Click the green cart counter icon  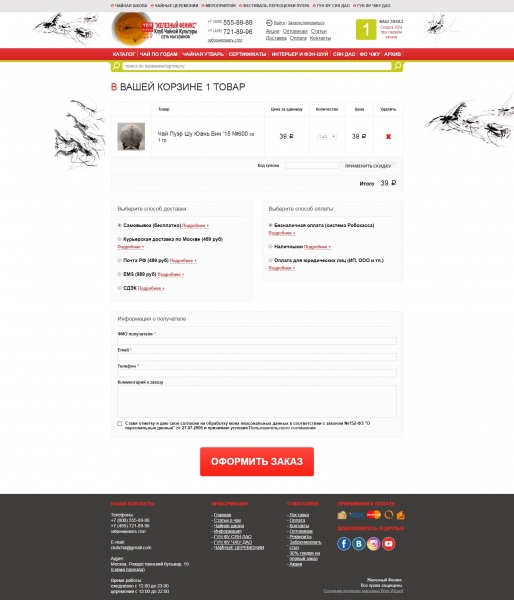(366, 29)
